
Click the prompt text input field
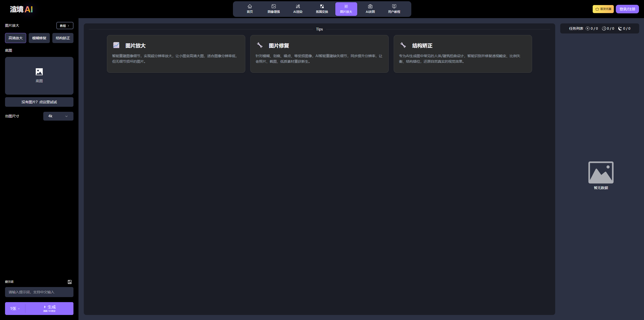tap(39, 292)
